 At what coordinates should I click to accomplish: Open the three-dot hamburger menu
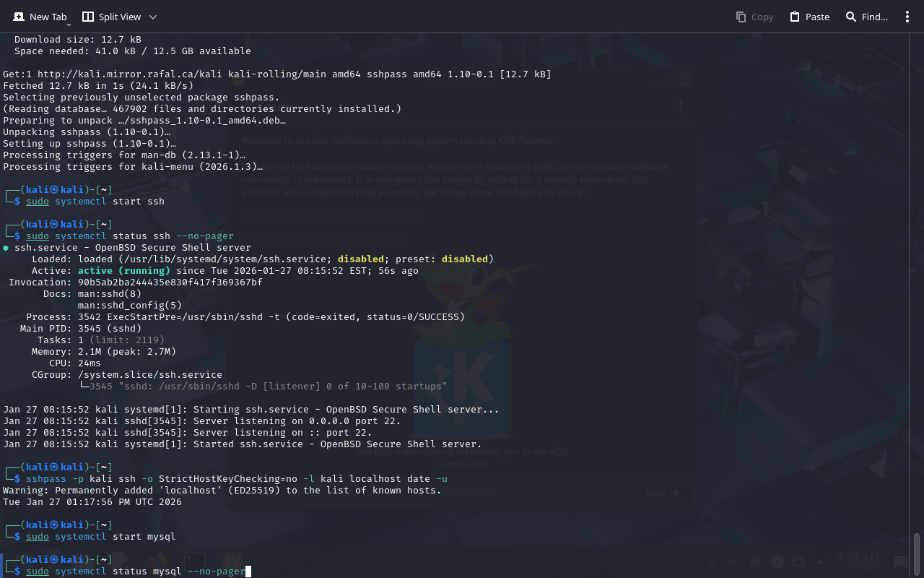pyautogui.click(x=907, y=17)
